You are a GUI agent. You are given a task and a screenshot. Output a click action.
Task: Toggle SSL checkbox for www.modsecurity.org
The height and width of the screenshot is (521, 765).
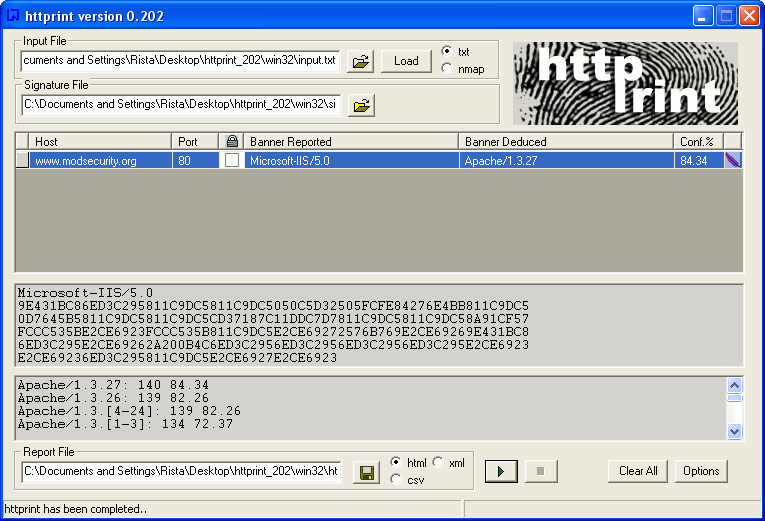232,160
